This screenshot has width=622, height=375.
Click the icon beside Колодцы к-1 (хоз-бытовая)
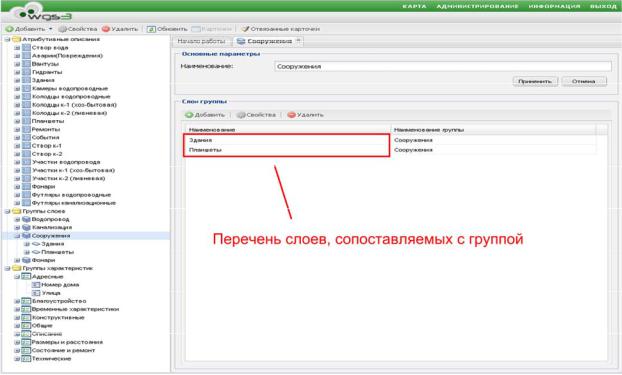click(x=26, y=105)
